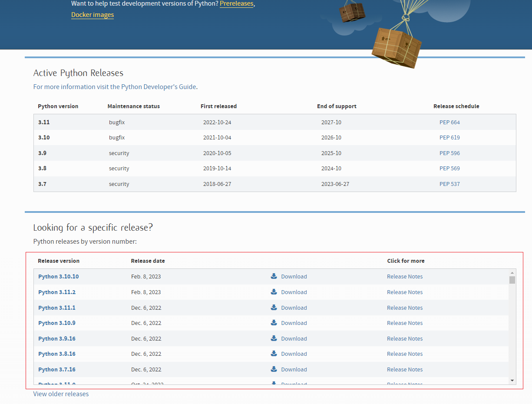This screenshot has height=404, width=532.
Task: Click Looking for a specific release heading
Action: (93, 228)
